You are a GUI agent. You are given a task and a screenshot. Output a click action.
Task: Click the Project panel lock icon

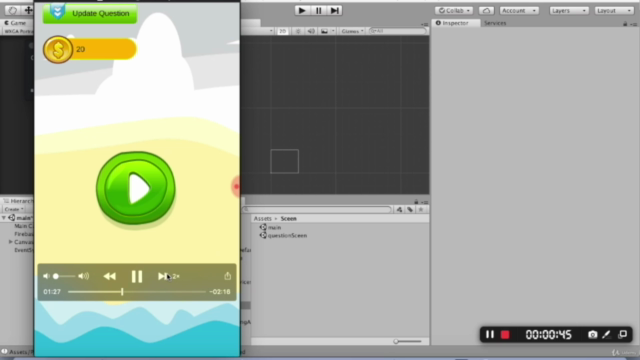coord(416,202)
